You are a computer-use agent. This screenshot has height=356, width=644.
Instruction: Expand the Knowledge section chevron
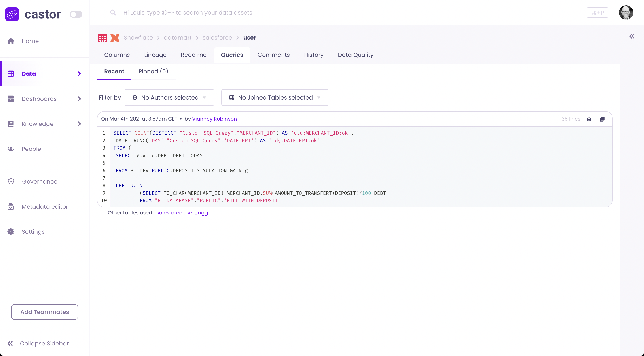pos(79,124)
